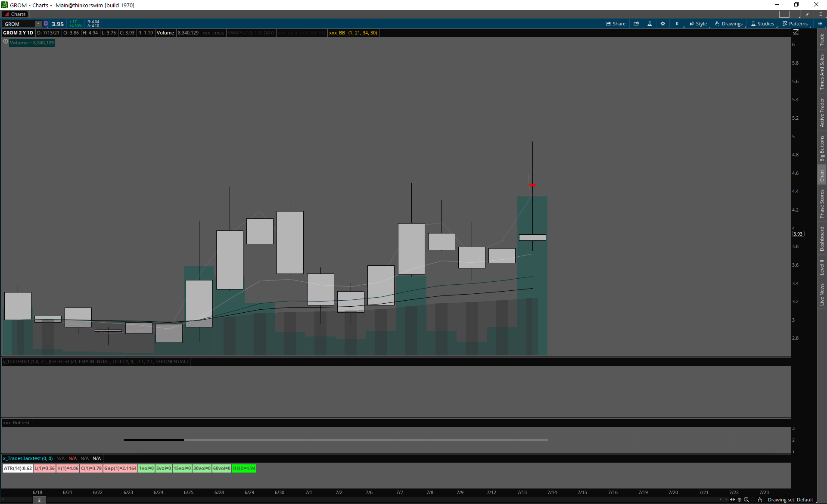Screen dimensions: 827x504
Task: Click the crosshair pan icon
Action: (740, 500)
